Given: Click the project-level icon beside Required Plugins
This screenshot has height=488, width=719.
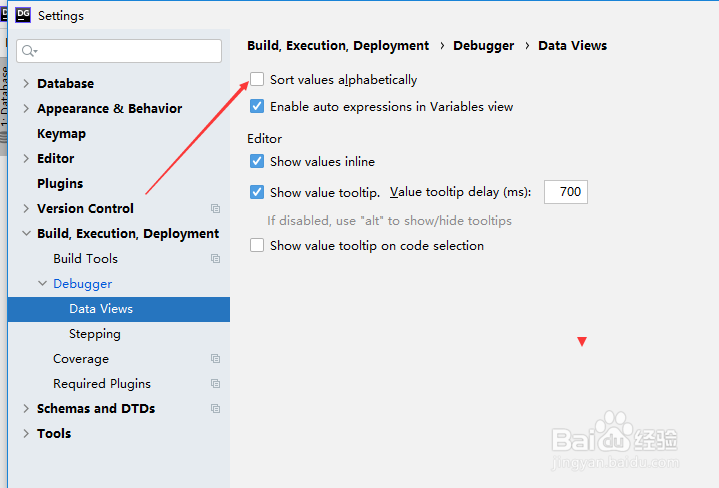Looking at the screenshot, I should point(216,383).
